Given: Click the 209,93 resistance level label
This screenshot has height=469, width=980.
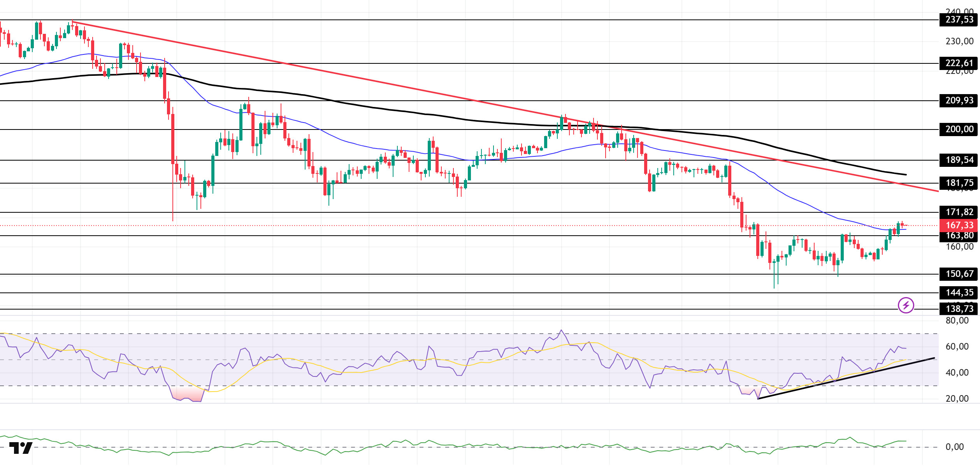Looking at the screenshot, I should 959,101.
